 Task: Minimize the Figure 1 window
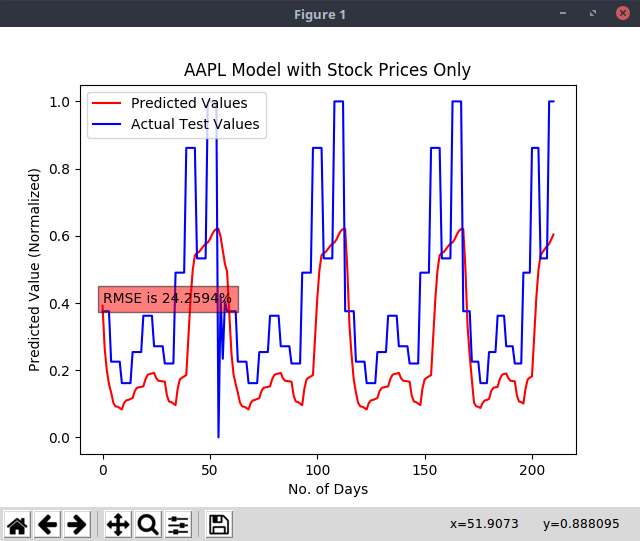pyautogui.click(x=563, y=13)
